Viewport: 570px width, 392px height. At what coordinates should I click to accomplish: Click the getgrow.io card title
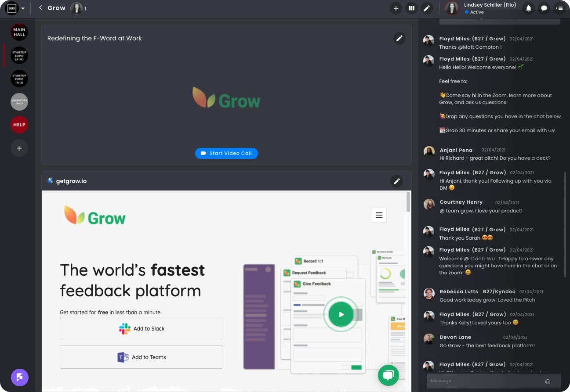click(71, 181)
